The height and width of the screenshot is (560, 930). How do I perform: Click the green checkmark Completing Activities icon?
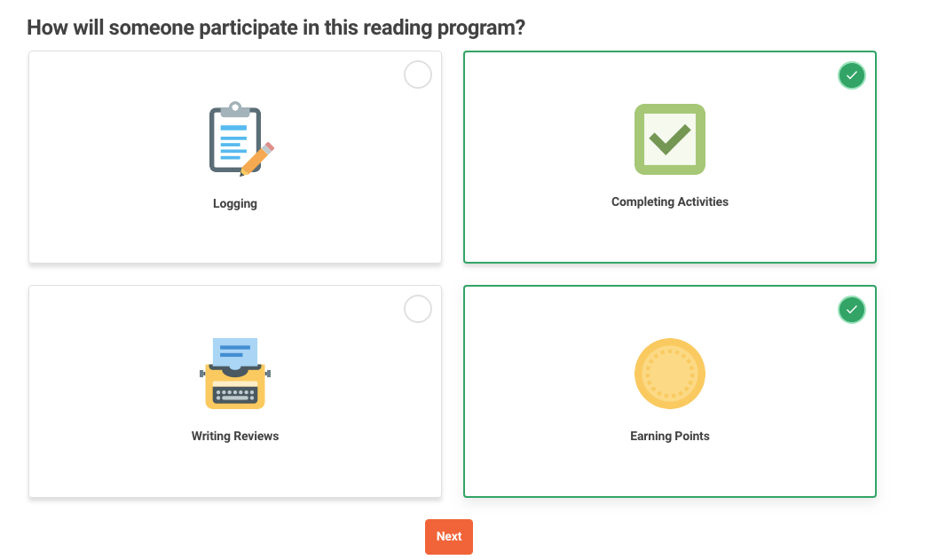coord(670,139)
